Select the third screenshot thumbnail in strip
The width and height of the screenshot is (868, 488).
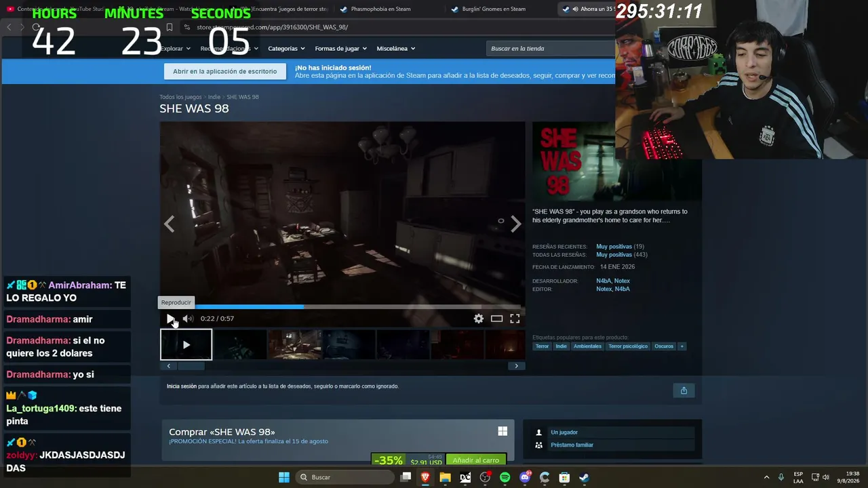294,345
